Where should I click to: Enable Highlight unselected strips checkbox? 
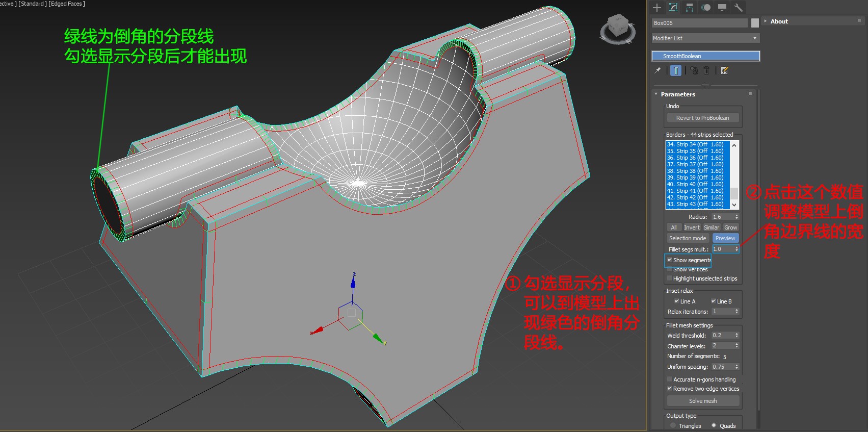(670, 278)
